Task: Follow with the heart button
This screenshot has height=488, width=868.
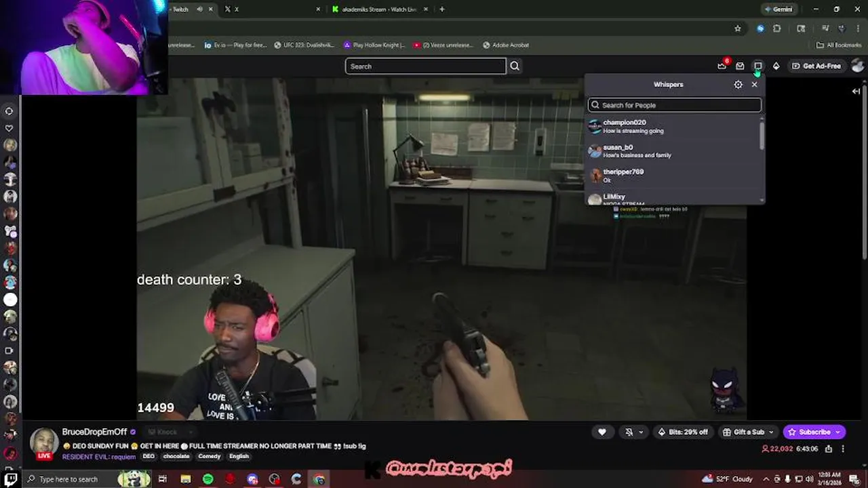Action: (602, 432)
